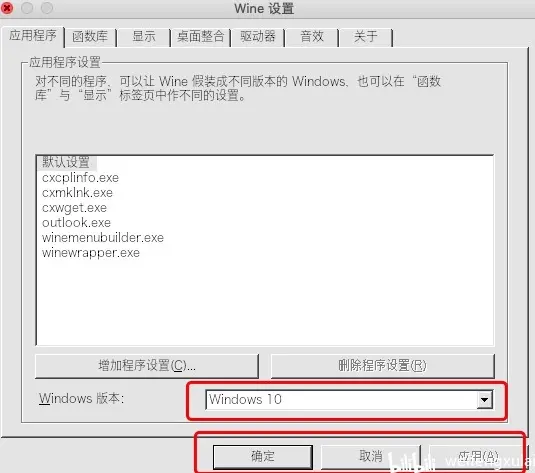Select outlook.exe entry
Screen dimensions: 535x473
pyautogui.click(x=76, y=223)
